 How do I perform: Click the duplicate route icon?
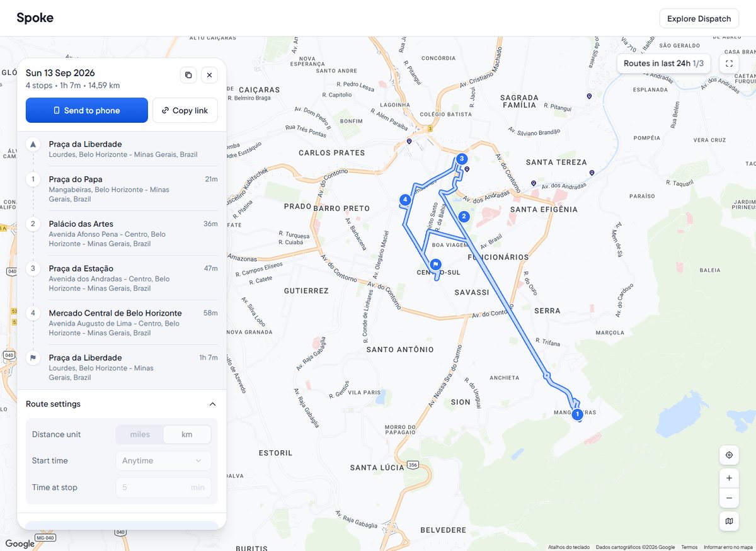coord(188,75)
